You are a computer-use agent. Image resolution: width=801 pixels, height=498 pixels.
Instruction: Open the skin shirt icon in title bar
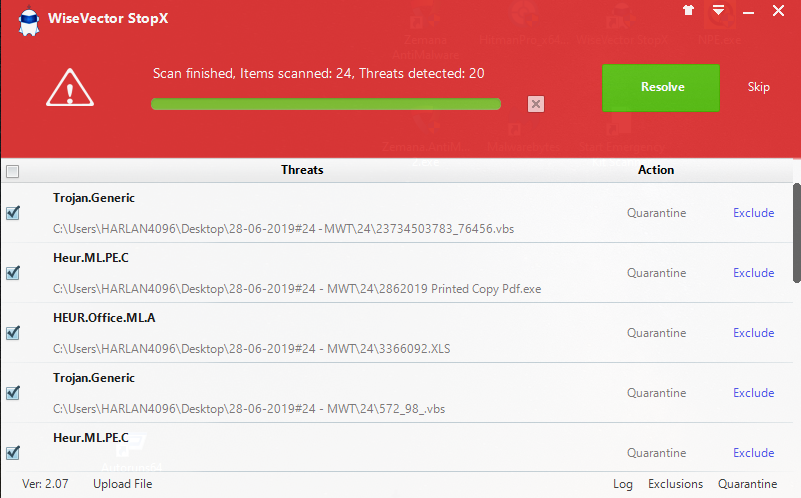click(689, 10)
